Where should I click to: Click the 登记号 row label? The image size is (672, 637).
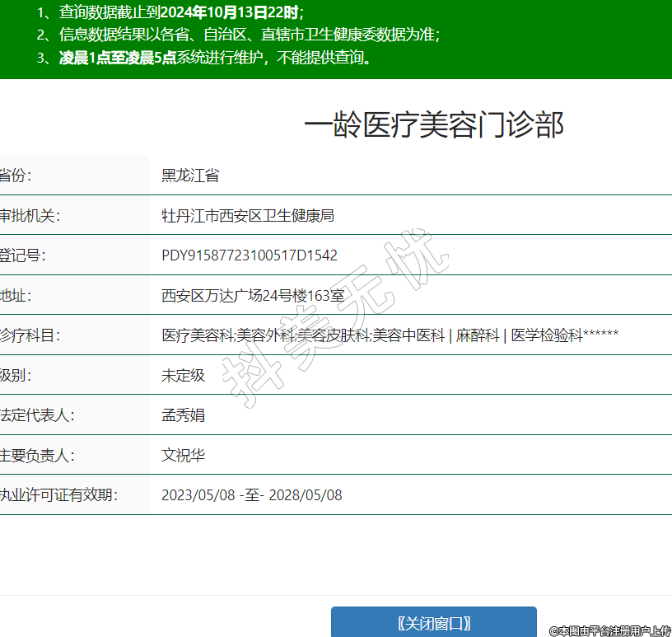tap(22, 255)
